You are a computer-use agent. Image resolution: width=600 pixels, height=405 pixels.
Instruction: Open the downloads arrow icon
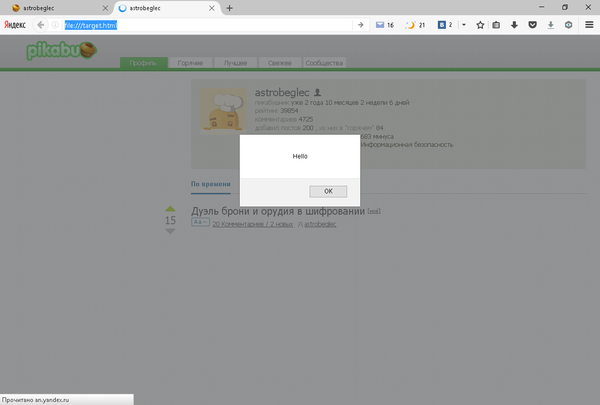pyautogui.click(x=514, y=24)
